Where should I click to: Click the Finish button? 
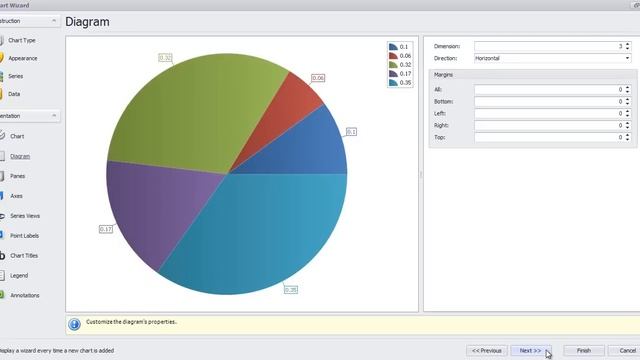coord(584,351)
